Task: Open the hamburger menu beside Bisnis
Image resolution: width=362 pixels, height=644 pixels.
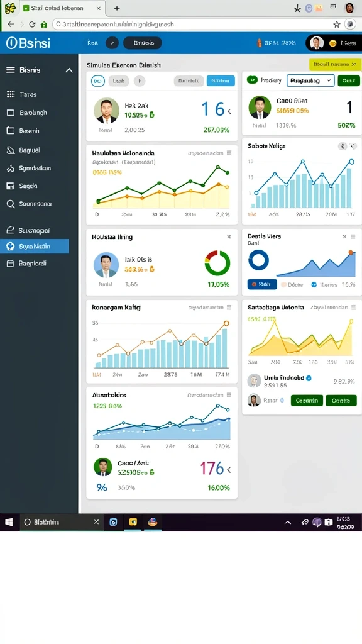Action: 10,70
